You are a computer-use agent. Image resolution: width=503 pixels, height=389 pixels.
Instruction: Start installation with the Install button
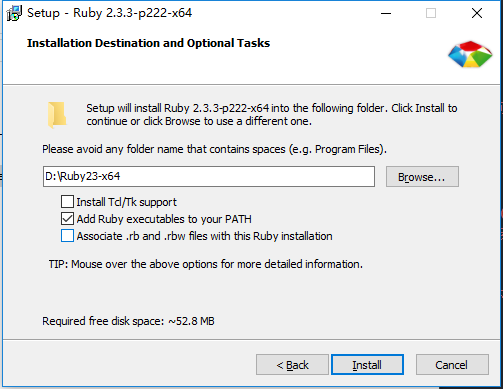coord(367,365)
